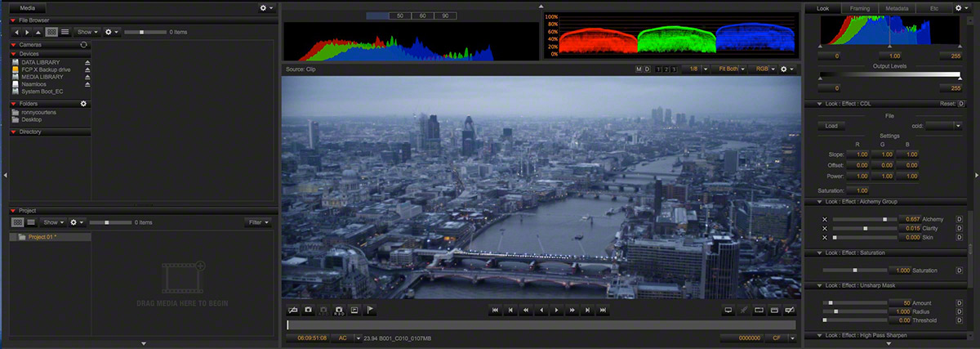Toggle the D button in viewer header

click(x=647, y=69)
